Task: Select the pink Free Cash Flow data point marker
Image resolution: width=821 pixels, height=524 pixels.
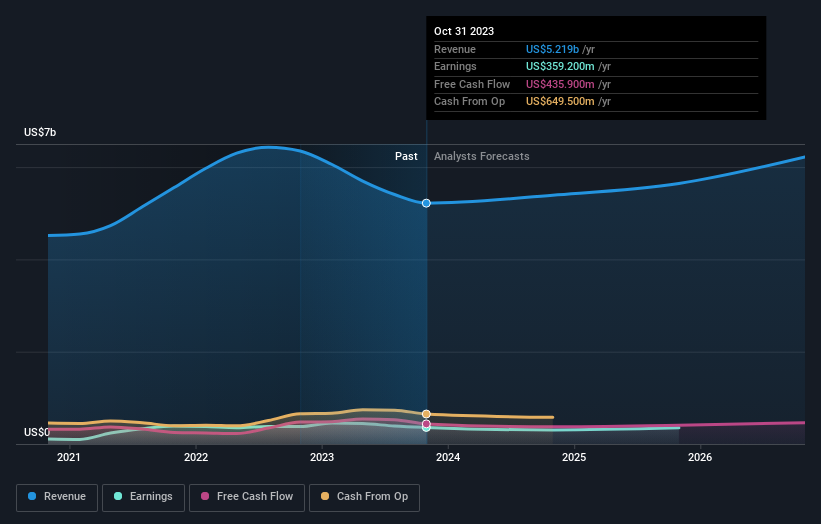Action: 426,424
